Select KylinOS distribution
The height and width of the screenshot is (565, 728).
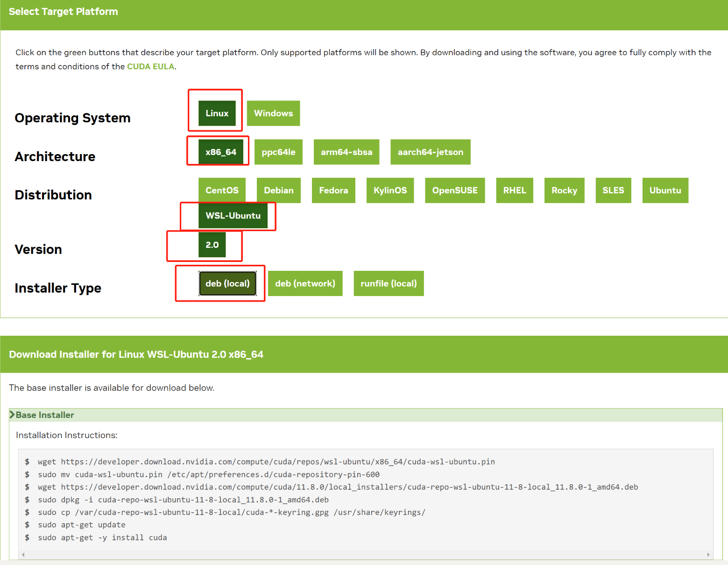point(390,190)
